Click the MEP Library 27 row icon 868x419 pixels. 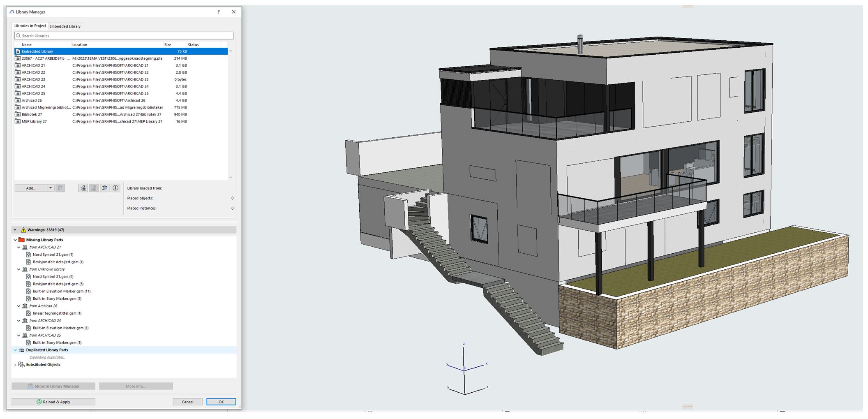tap(18, 121)
